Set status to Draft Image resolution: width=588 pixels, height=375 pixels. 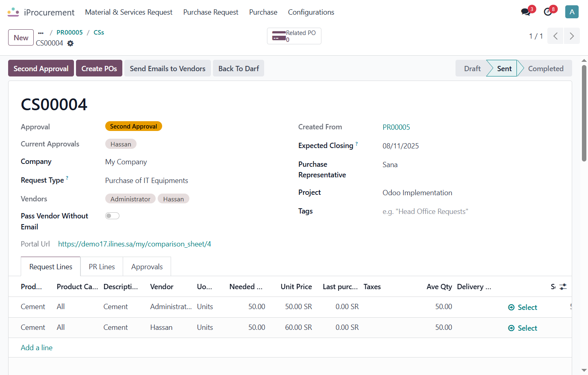click(x=472, y=68)
